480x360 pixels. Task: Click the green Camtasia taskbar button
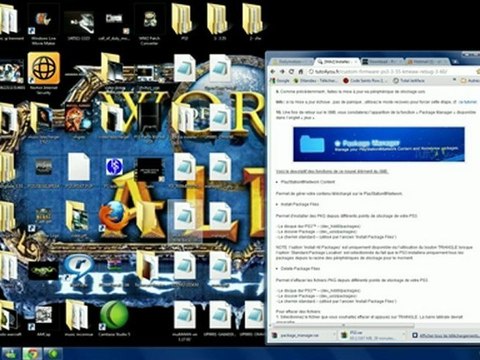[53, 353]
